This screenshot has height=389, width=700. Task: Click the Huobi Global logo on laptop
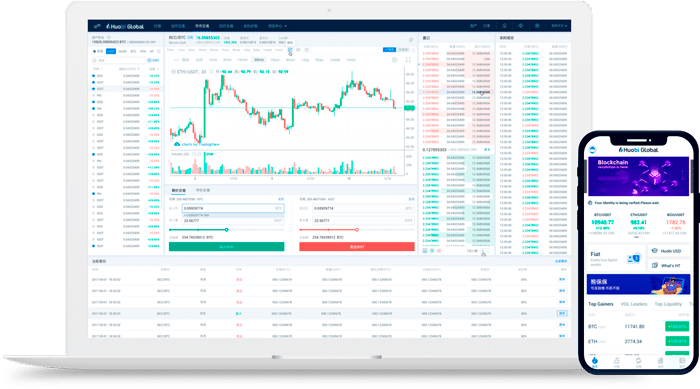click(125, 26)
